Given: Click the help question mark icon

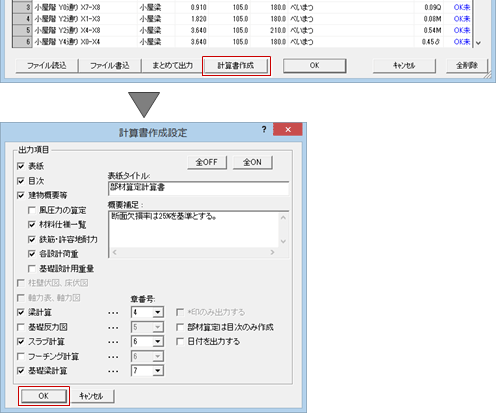Looking at the screenshot, I should coord(264,129).
